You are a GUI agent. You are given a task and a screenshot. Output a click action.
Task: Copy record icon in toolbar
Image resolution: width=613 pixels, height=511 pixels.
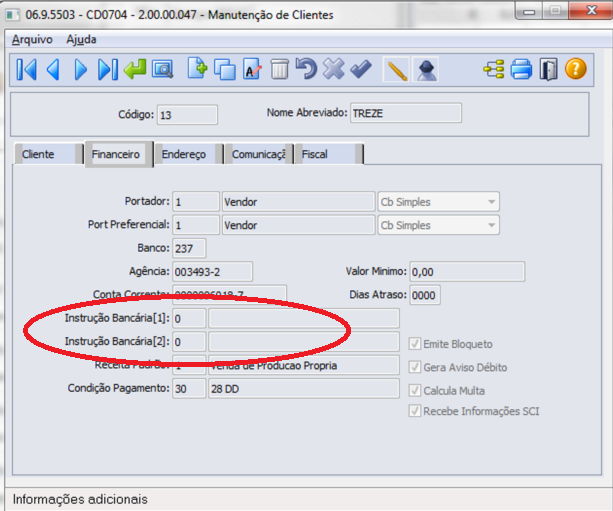(x=225, y=70)
